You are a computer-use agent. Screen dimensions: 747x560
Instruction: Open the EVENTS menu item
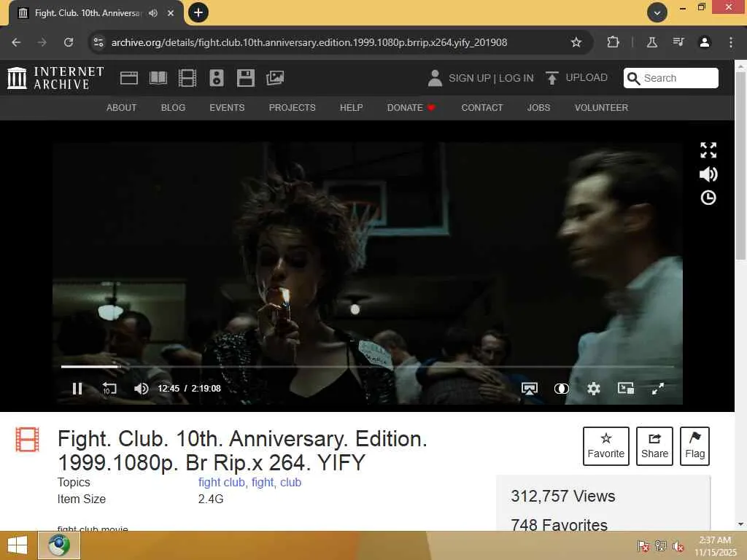(x=227, y=108)
